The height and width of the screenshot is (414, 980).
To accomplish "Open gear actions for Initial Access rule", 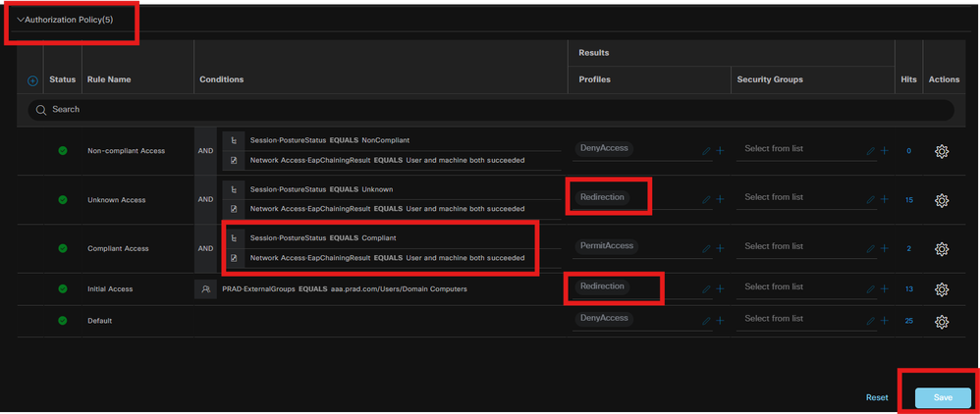I will point(942,289).
